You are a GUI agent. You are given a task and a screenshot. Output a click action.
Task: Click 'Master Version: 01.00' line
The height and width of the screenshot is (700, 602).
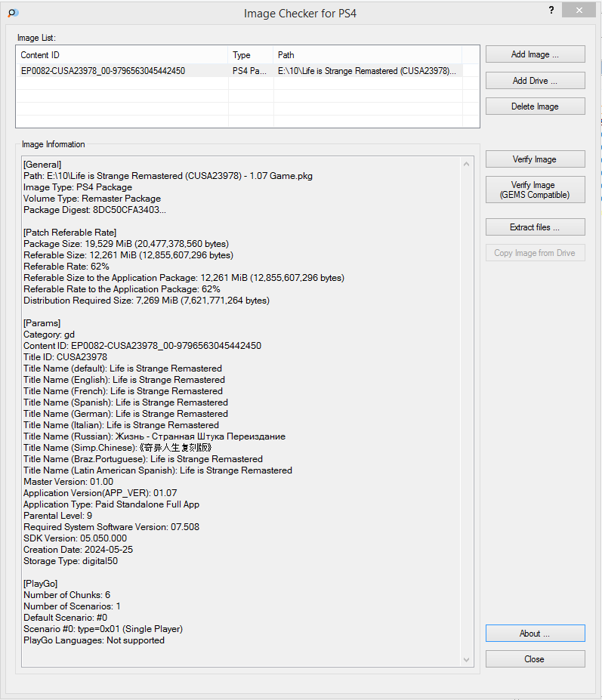[68, 482]
